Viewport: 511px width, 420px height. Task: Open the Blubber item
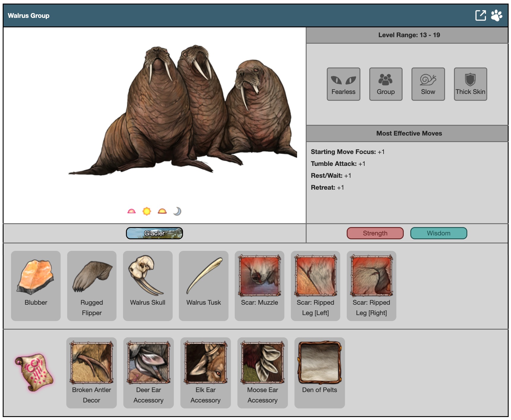point(36,285)
